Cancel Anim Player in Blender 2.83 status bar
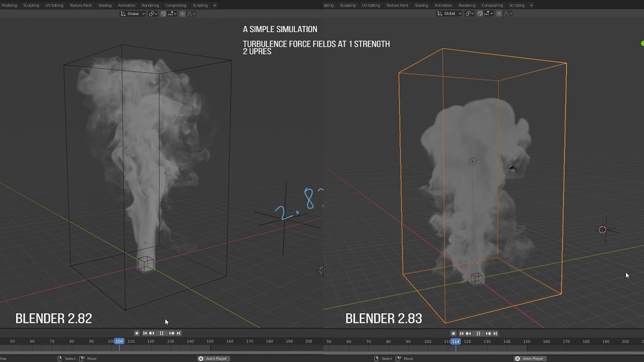Image resolution: width=644 pixels, height=362 pixels. 517,358
